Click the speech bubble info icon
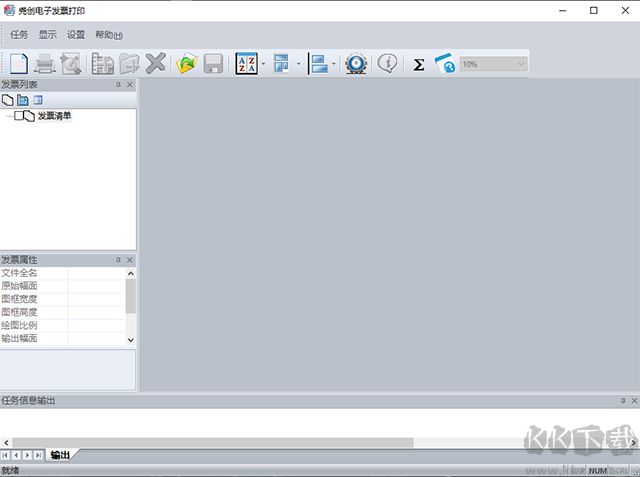Screen dimensions: 640x477 [387, 64]
